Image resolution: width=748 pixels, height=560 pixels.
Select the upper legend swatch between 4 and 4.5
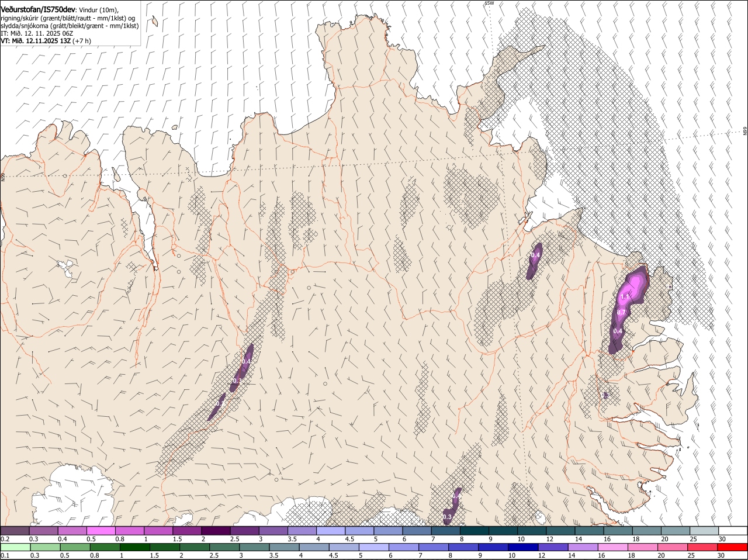point(331,530)
